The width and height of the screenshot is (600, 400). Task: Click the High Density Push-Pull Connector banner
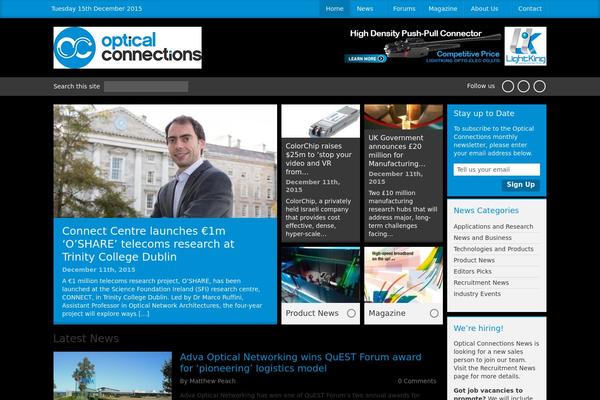[423, 46]
